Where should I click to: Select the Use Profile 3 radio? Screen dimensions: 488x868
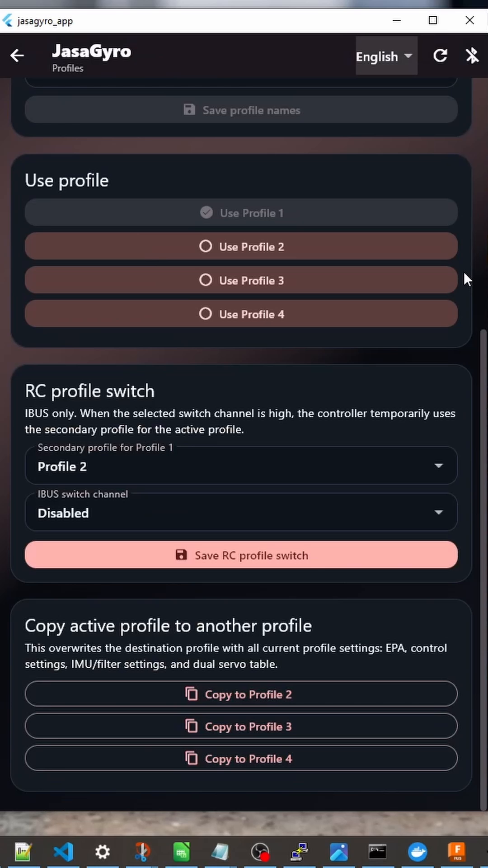coord(241,280)
